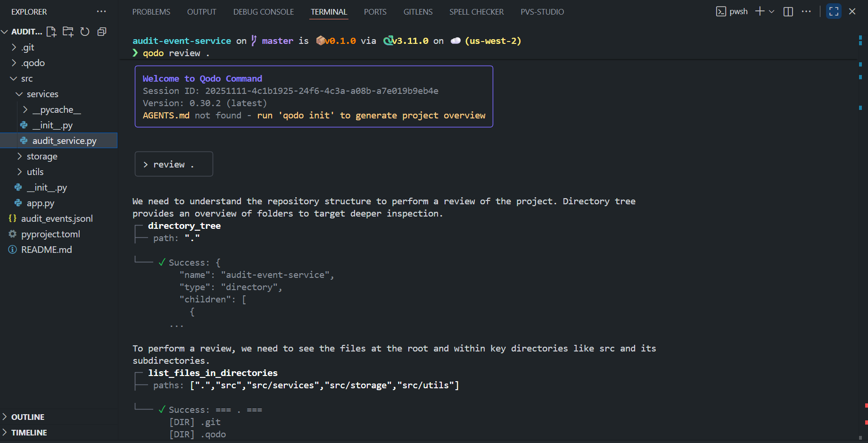Switch to the PROBLEMS tab
This screenshot has height=443, width=868.
pyautogui.click(x=151, y=11)
